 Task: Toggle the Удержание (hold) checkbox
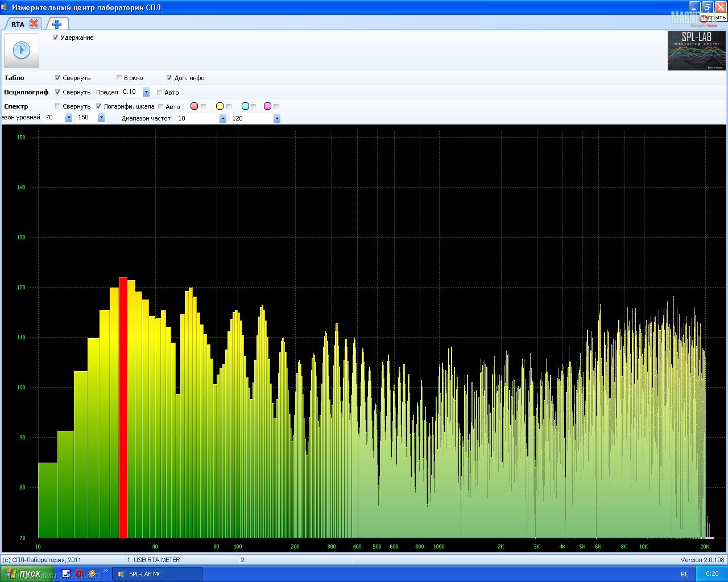pos(55,38)
